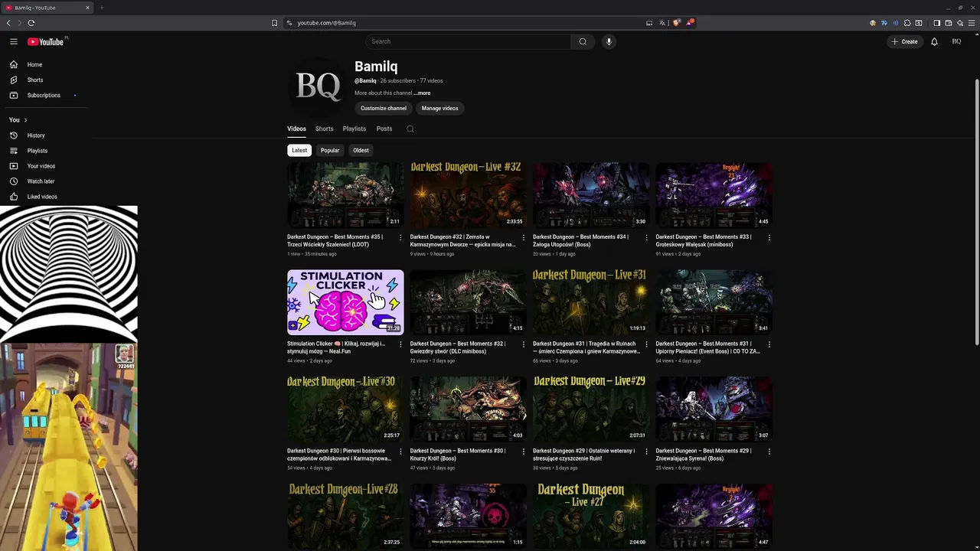This screenshot has height=551, width=980.
Task: Open the browser extensions puzzle icon
Action: click(x=907, y=23)
